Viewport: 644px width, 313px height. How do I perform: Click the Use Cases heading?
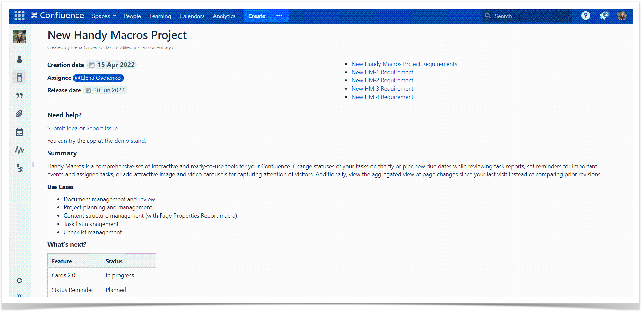click(x=60, y=187)
